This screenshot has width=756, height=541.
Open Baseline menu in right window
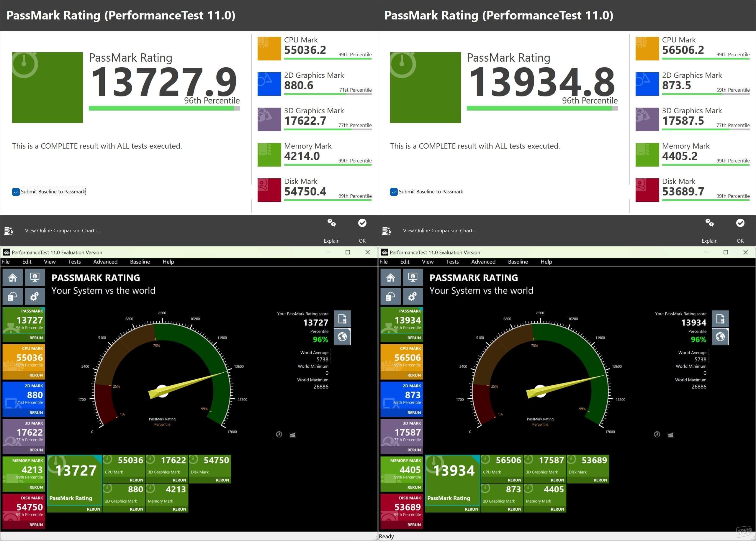click(518, 262)
